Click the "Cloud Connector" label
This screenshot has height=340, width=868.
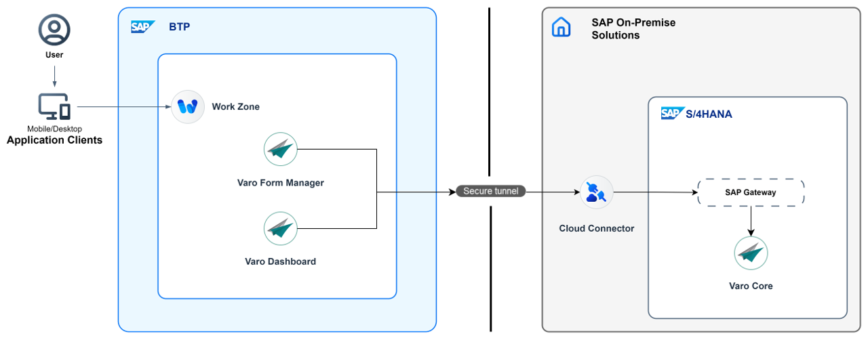pyautogui.click(x=597, y=228)
